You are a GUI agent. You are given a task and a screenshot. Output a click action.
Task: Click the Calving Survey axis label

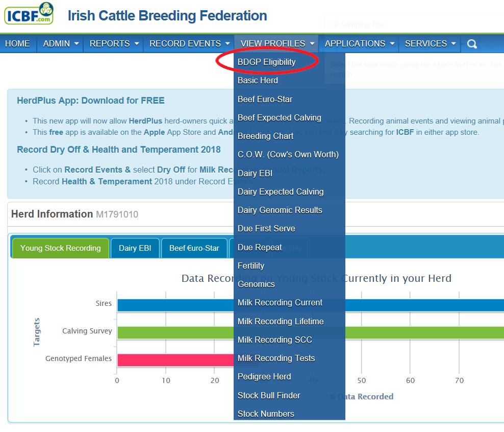87,331
